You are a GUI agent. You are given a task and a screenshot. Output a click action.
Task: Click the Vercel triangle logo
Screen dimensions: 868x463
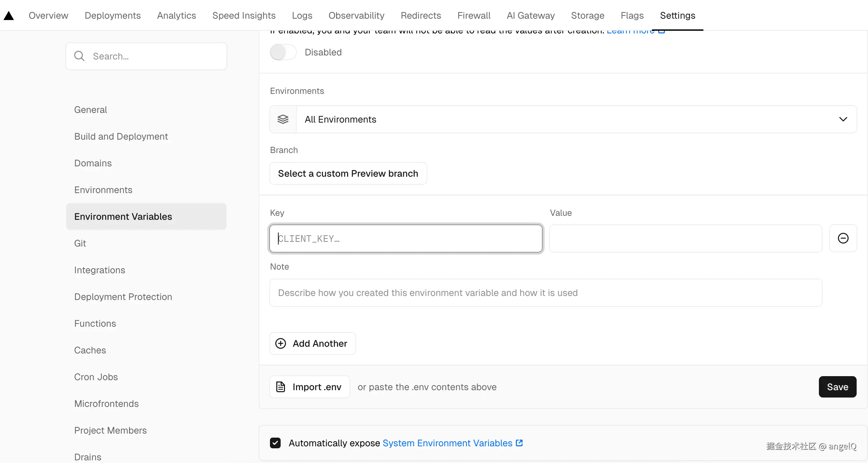coord(9,15)
